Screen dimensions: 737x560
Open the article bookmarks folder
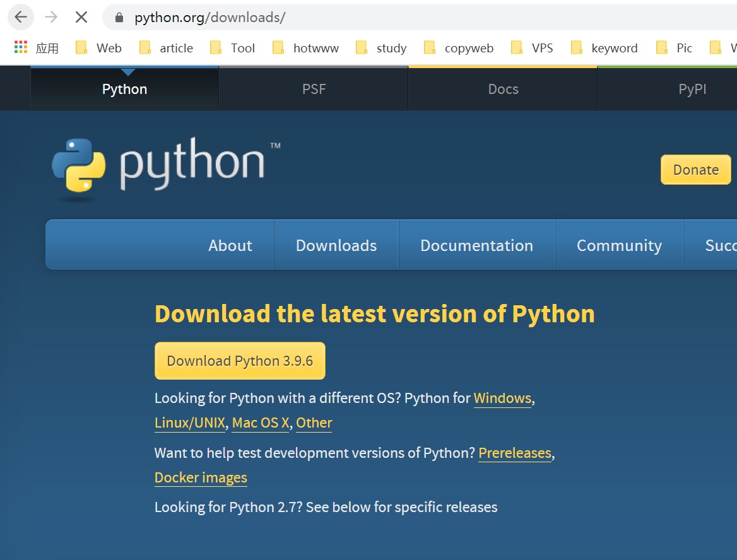coord(166,48)
